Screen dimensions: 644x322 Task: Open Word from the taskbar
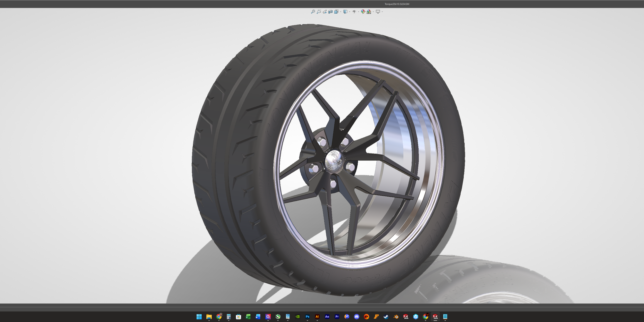click(258, 317)
